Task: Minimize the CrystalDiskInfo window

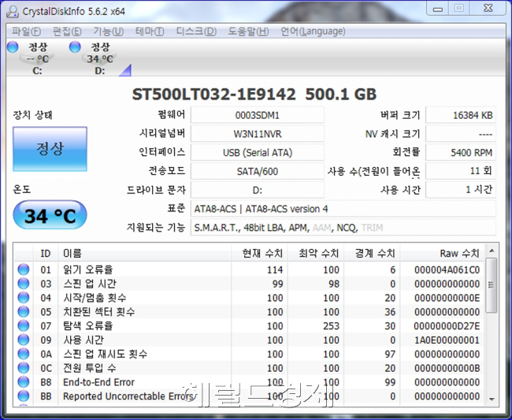Action: pyautogui.click(x=437, y=8)
